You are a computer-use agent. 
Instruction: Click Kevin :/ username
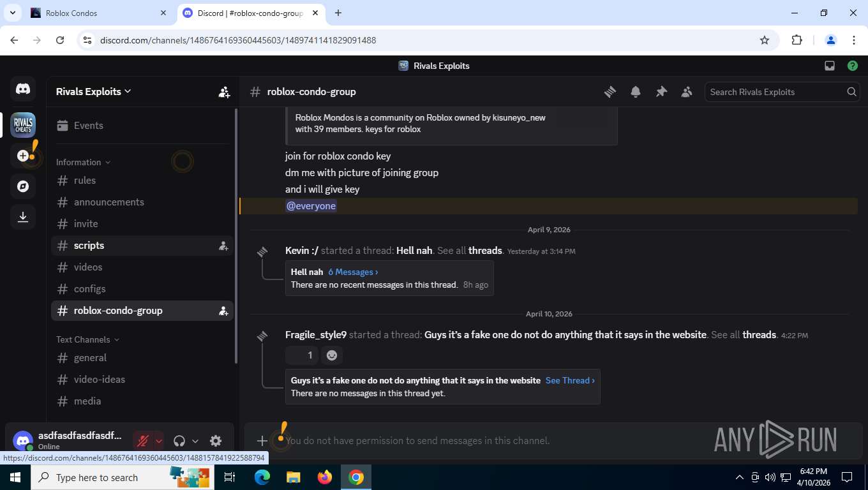tap(302, 251)
